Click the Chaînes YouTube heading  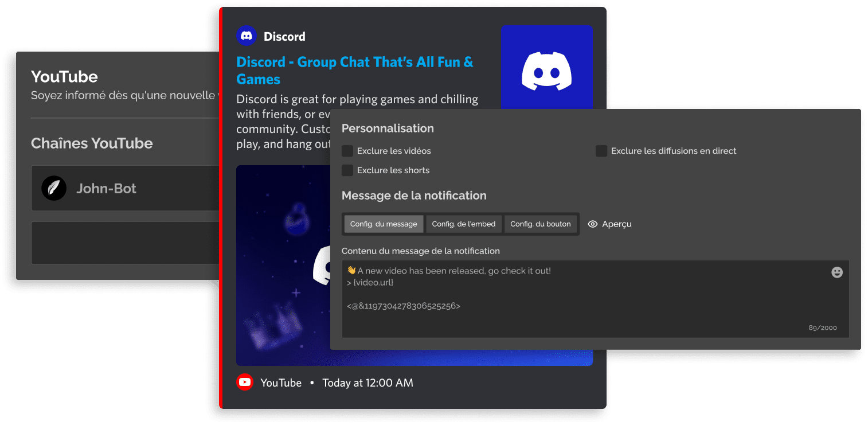coord(92,143)
